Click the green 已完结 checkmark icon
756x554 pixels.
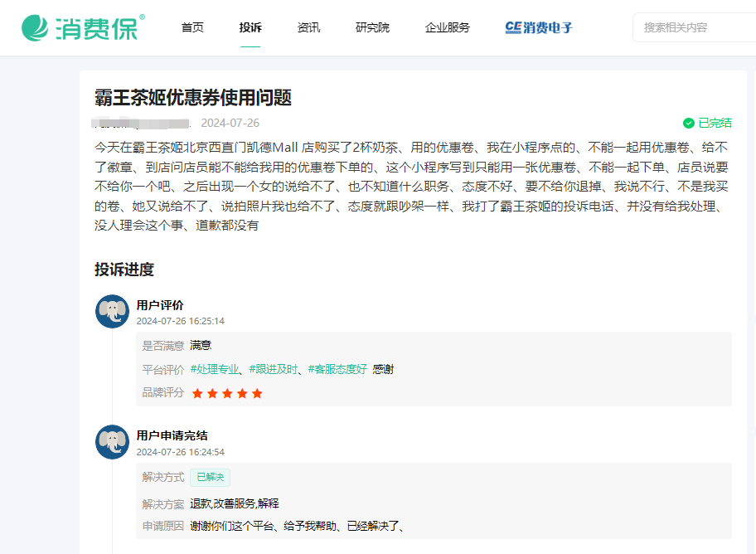tap(689, 123)
